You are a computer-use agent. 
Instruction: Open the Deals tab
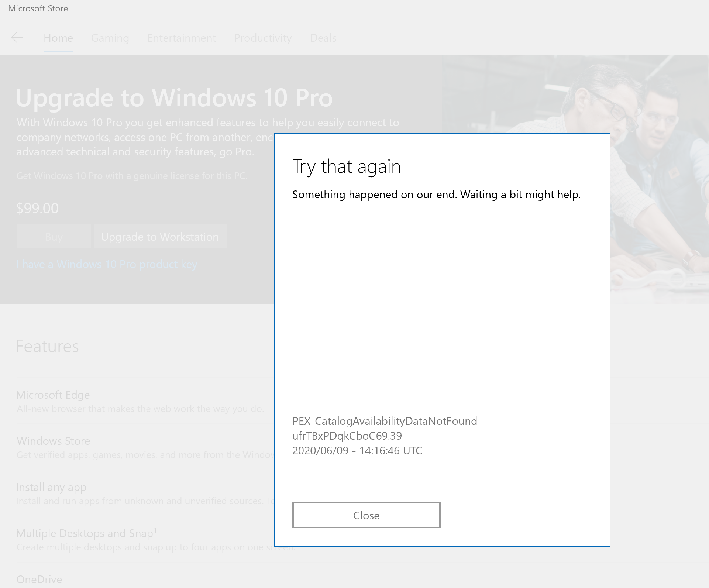click(x=323, y=38)
